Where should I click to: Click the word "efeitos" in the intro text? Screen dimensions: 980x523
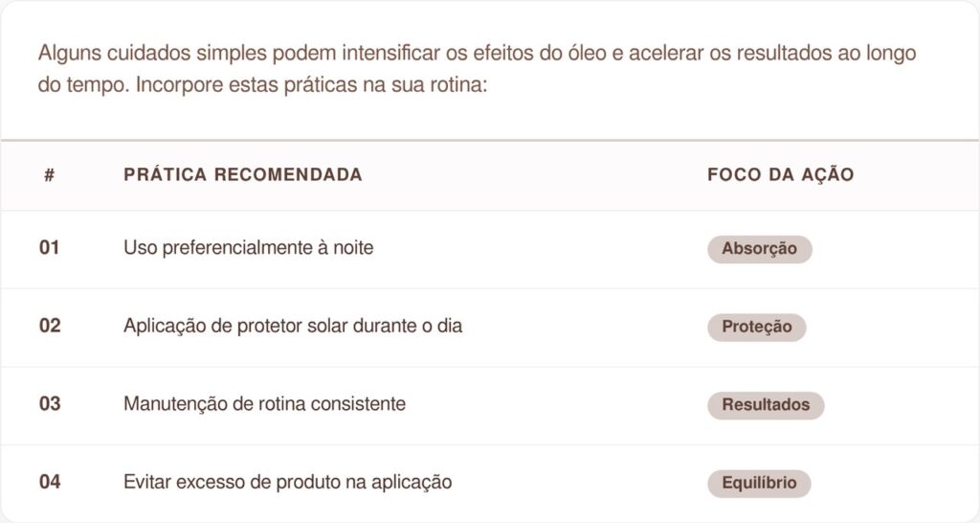[503, 54]
